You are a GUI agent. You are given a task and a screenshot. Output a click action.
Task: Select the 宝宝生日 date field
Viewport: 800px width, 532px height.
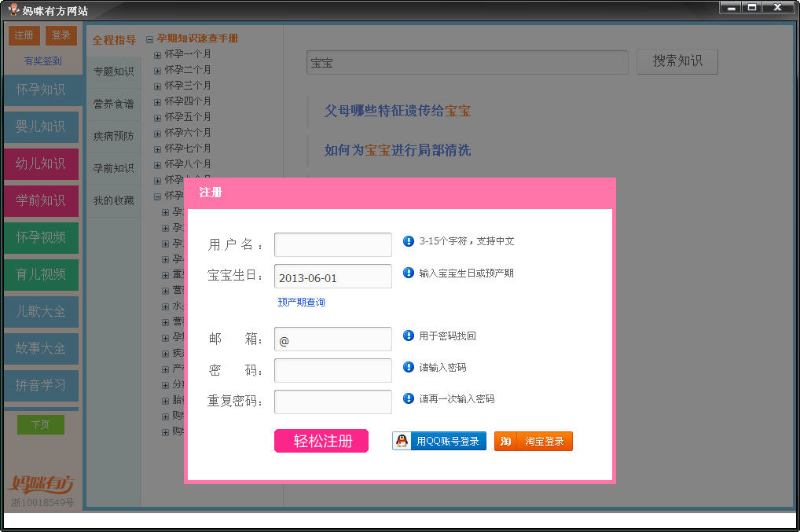pos(332,277)
